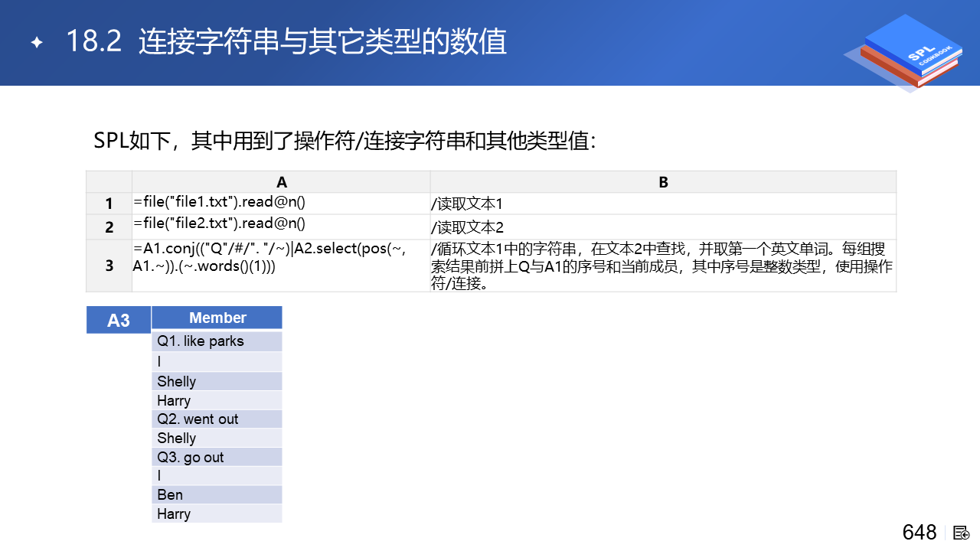The image size is (980, 551).
Task: Select row header 3 of the grid
Action: click(x=109, y=266)
